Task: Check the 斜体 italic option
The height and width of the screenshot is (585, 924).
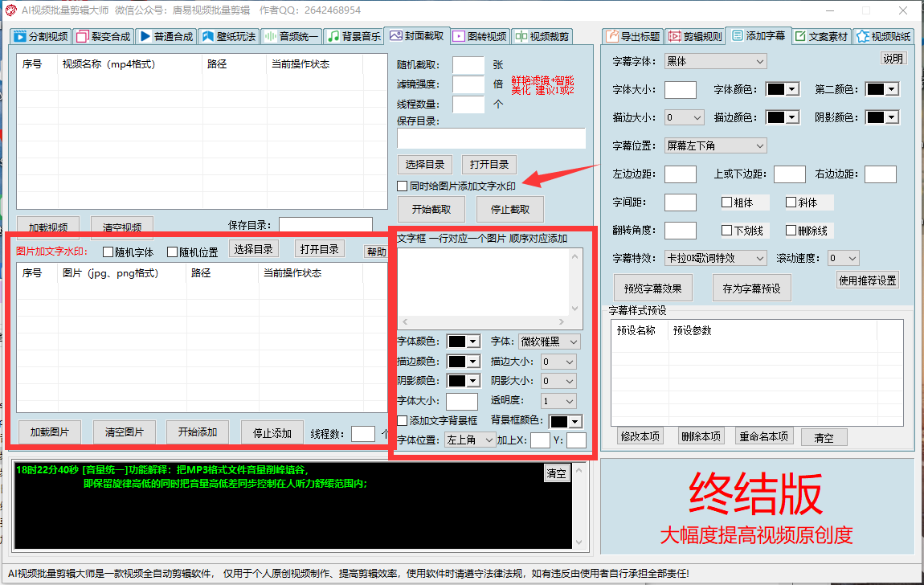Action: point(791,202)
